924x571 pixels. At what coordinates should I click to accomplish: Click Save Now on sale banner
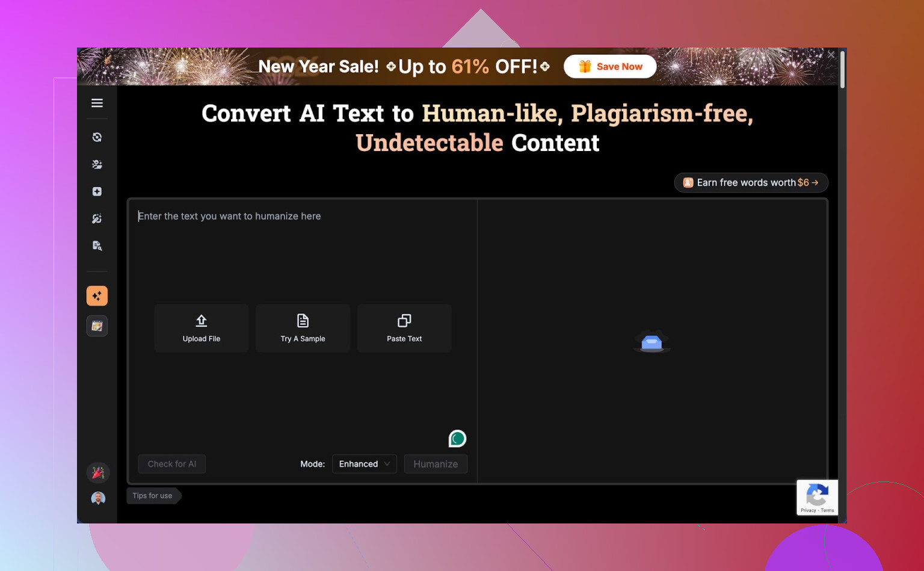[610, 67]
